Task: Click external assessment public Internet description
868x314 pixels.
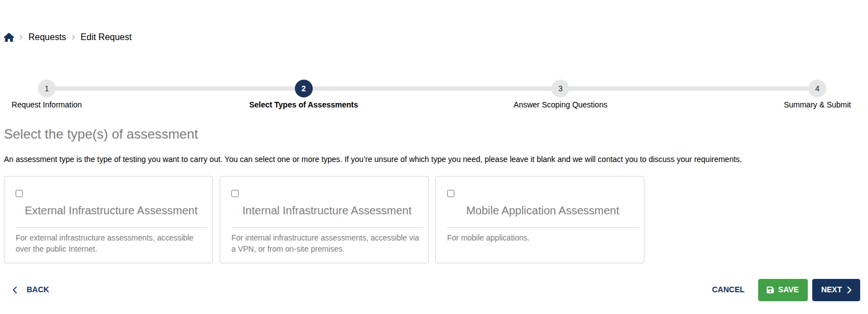Action: pos(105,243)
